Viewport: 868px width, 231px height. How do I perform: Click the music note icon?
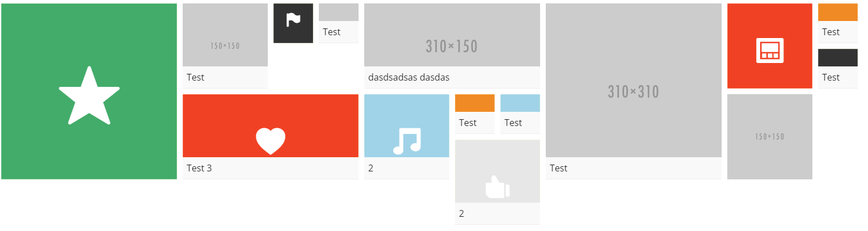407,141
